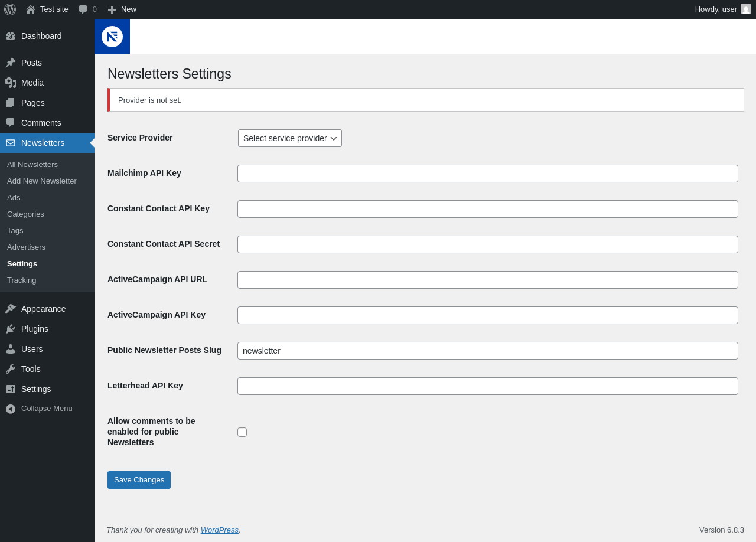Click the Public Newsletter Posts Slug field

coord(488,351)
